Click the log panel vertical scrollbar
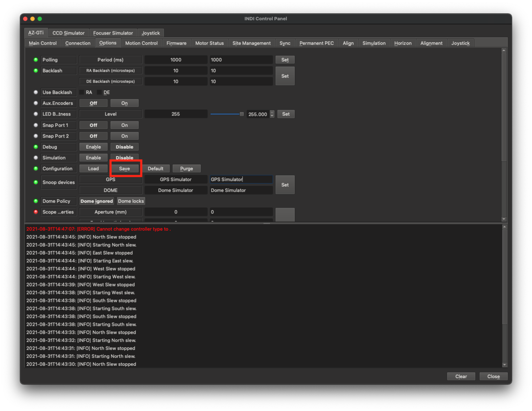 pyautogui.click(x=505, y=296)
